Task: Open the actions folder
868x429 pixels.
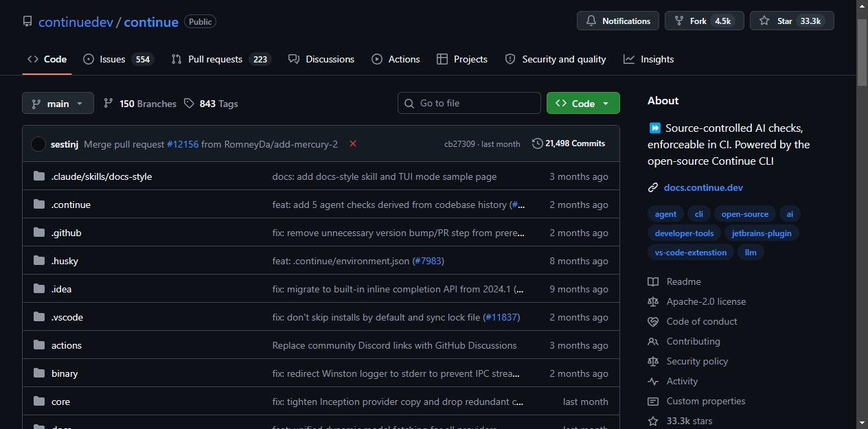Action: (67, 345)
